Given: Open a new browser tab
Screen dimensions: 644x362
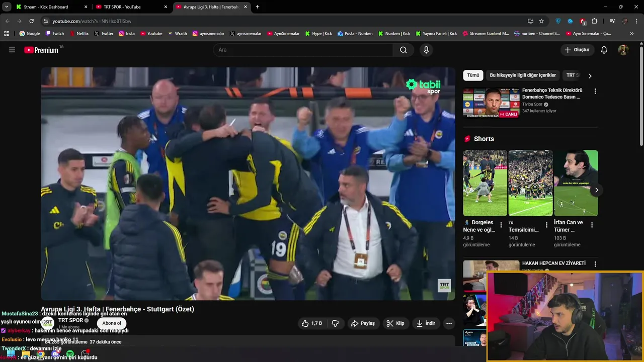Looking at the screenshot, I should (258, 7).
